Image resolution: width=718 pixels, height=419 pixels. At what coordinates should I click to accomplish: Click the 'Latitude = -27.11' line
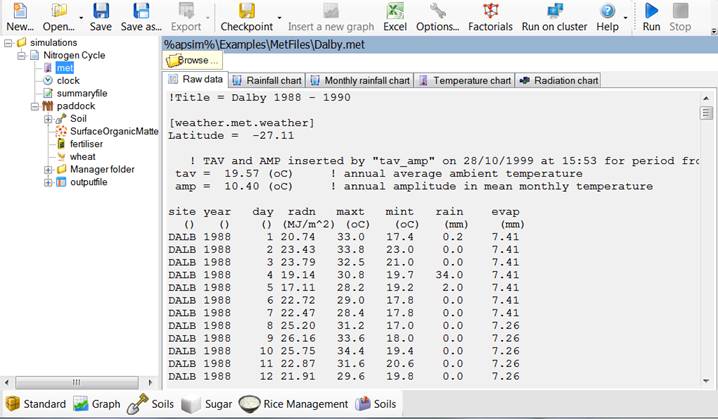point(231,136)
